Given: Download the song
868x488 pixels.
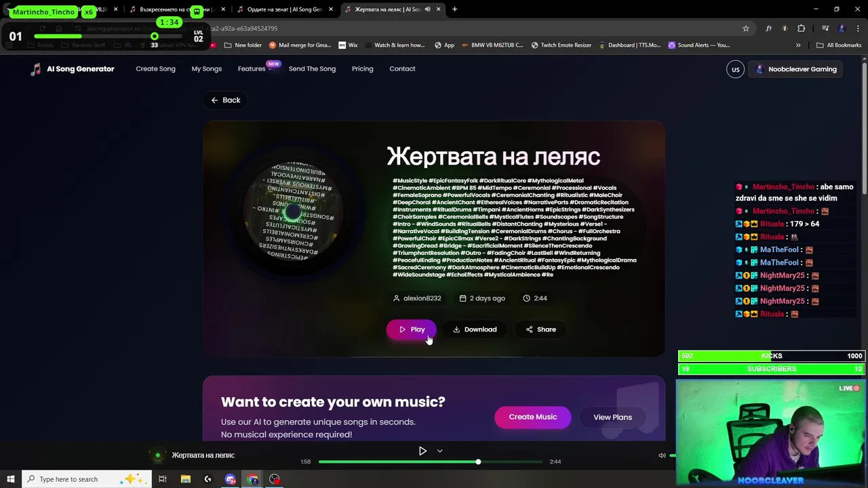Looking at the screenshot, I should coord(475,329).
